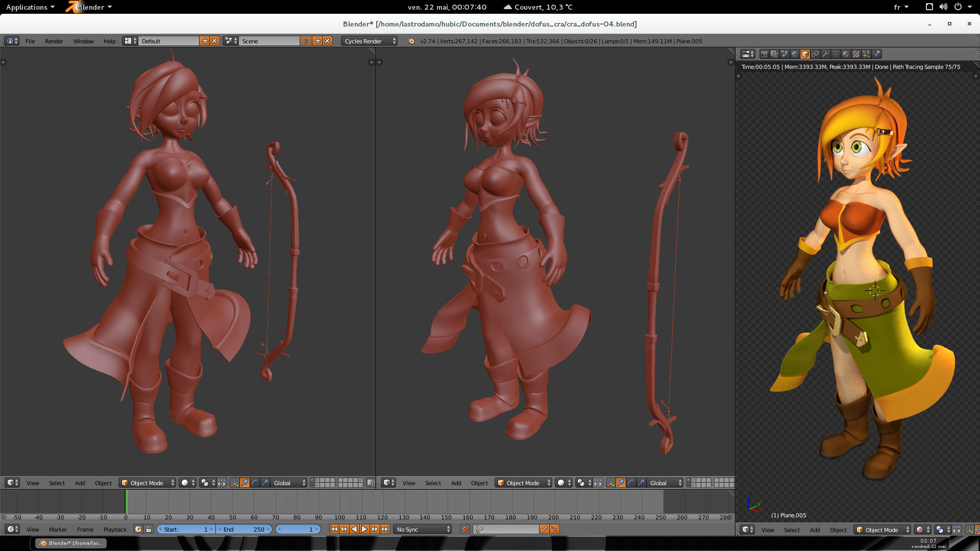Select translate manipulator arrow in left viewport
The height and width of the screenshot is (551, 980).
[x=244, y=483]
